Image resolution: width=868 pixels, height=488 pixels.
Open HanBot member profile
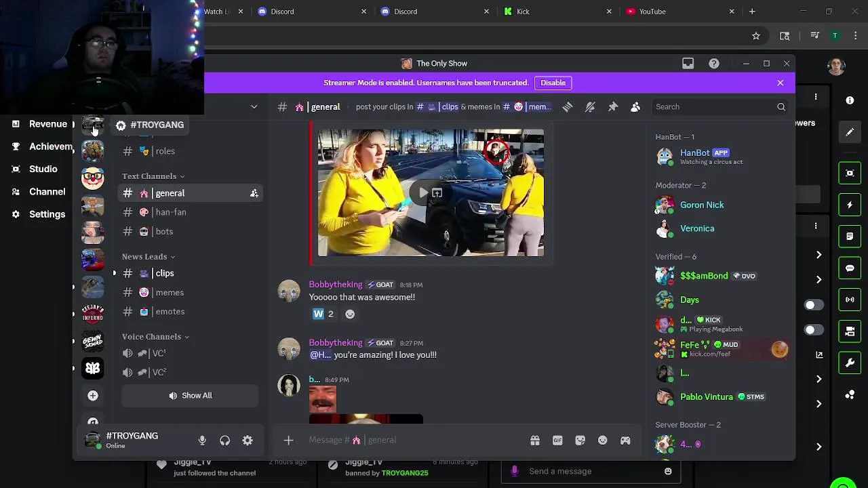pyautogui.click(x=720, y=157)
